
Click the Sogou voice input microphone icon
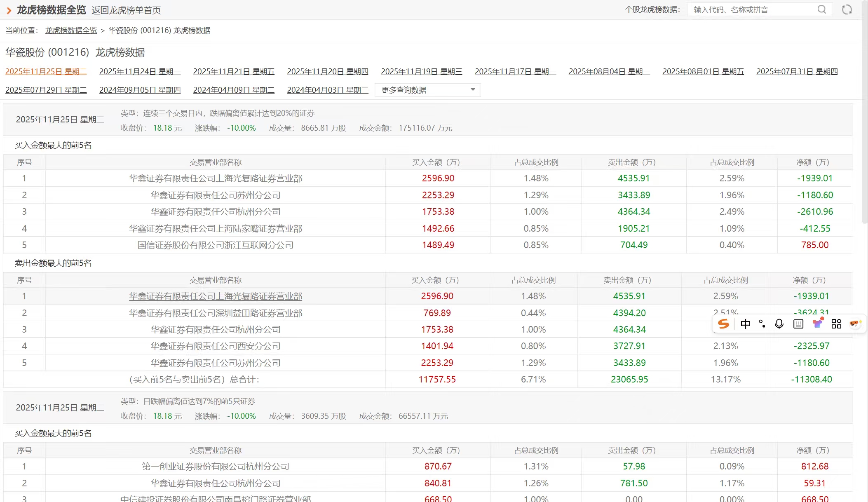tap(779, 324)
